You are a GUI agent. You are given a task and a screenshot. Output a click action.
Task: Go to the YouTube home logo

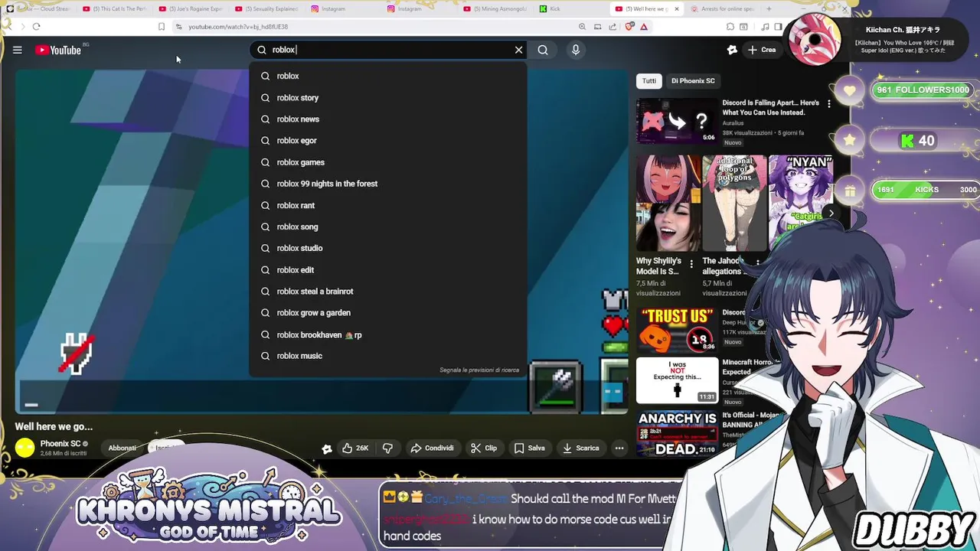[58, 50]
